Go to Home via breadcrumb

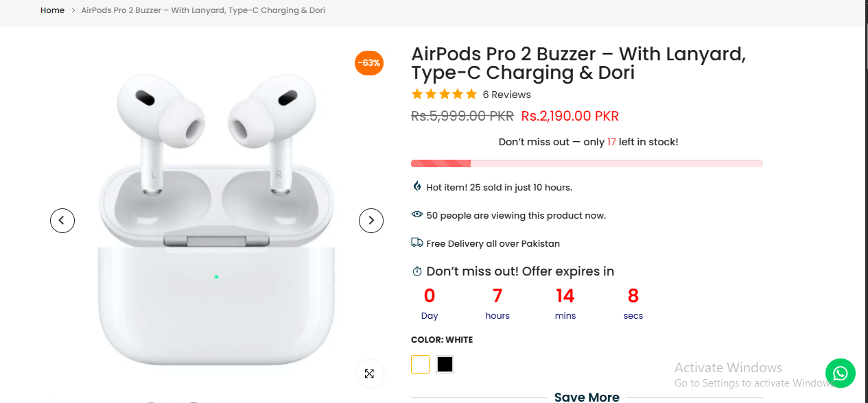click(x=52, y=10)
